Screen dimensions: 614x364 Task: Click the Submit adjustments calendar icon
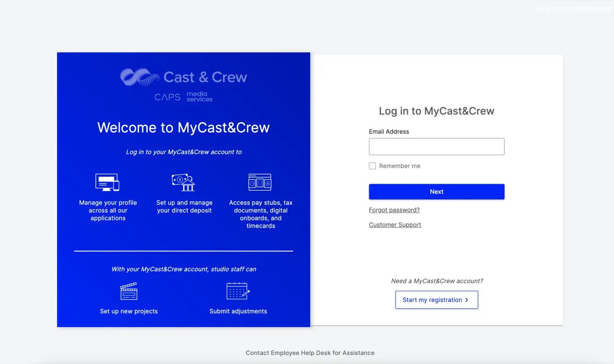pos(238,291)
